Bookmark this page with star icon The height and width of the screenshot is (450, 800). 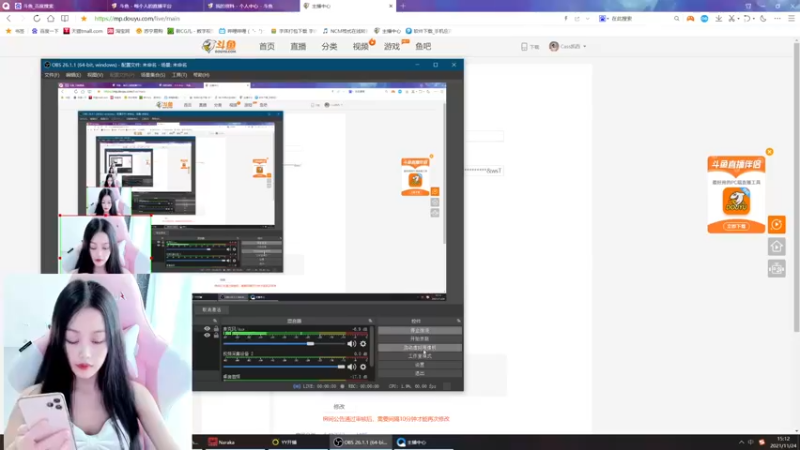(x=84, y=18)
